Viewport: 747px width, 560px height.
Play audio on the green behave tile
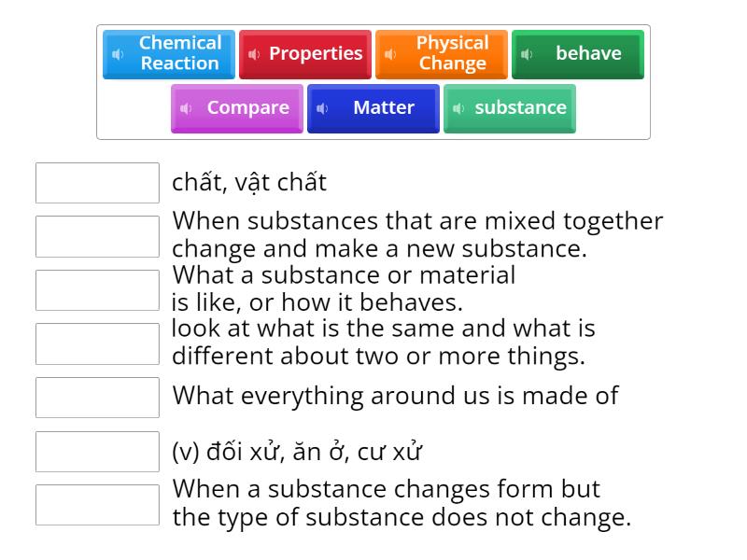pos(525,54)
